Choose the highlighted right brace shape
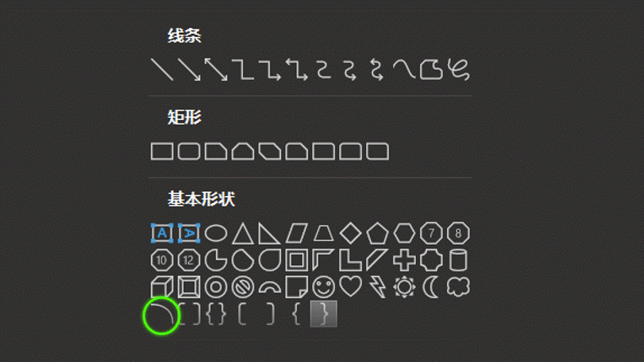 (324, 314)
